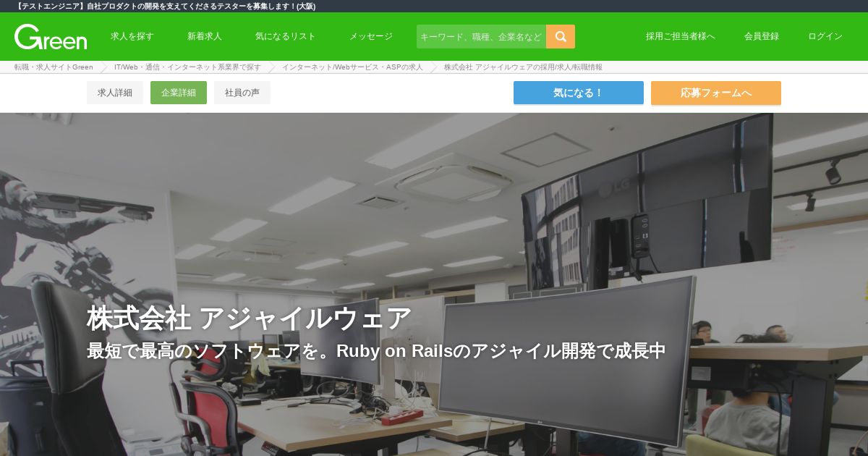The width and height of the screenshot is (868, 456).
Task: Open 求人を探す menu
Action: click(x=132, y=36)
